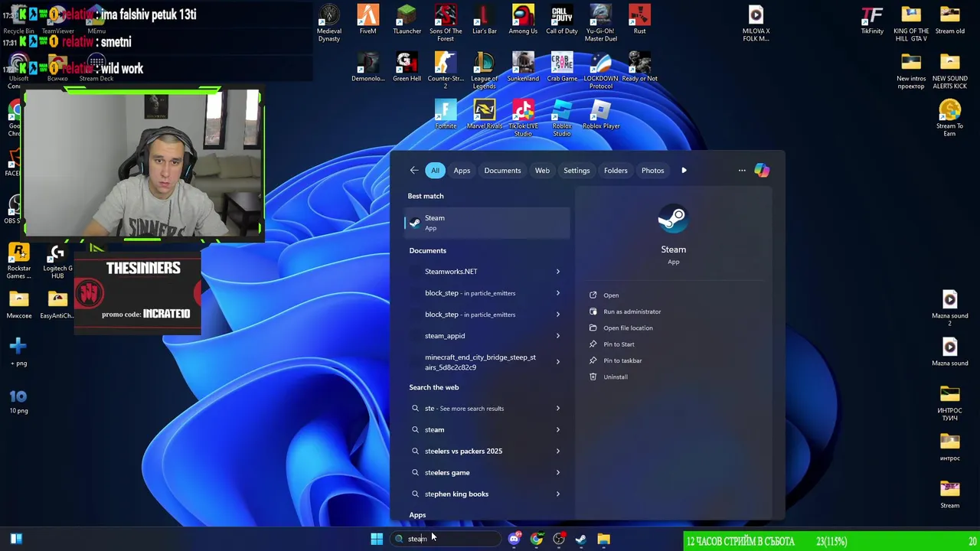Viewport: 980px width, 551px height.
Task: Open the search panel three-dots options menu
Action: click(x=742, y=171)
